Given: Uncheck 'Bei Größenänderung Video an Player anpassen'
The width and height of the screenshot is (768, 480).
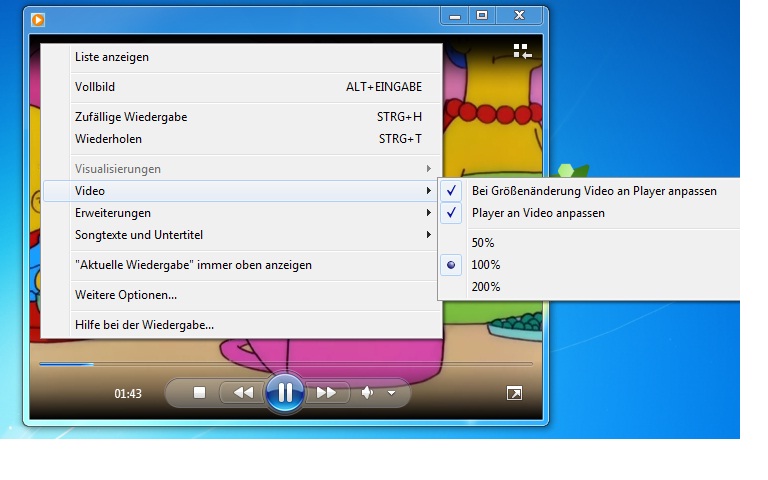Looking at the screenshot, I should (x=594, y=191).
